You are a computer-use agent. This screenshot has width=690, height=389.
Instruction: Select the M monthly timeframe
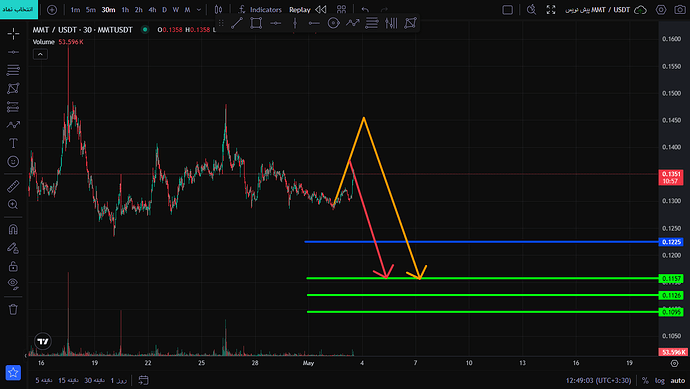click(x=187, y=10)
